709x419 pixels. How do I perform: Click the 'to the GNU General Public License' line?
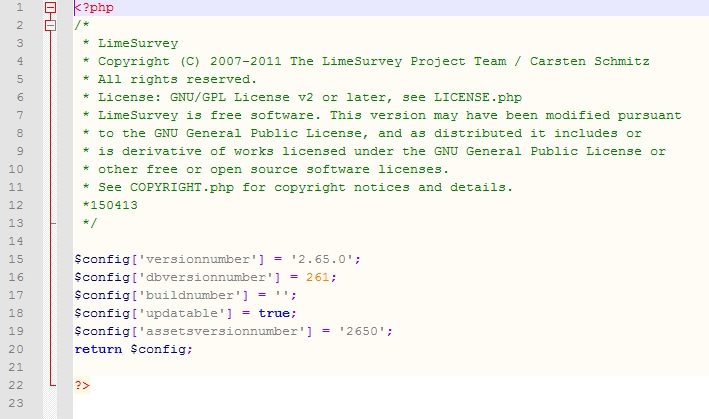pos(362,133)
